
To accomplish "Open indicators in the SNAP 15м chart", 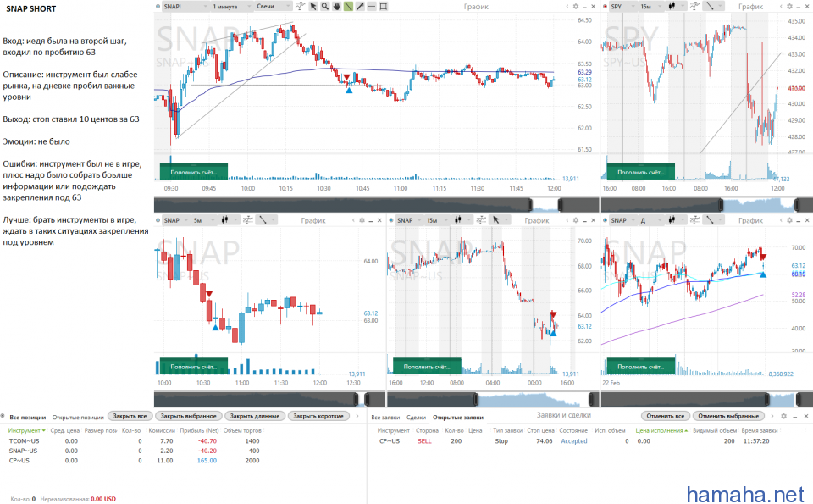I will pos(481,220).
